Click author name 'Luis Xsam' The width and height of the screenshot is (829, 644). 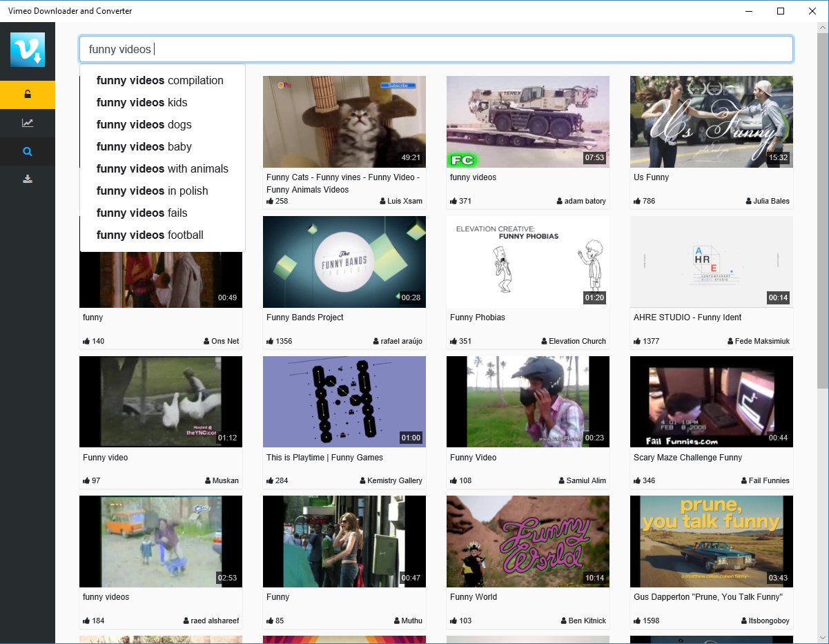click(x=404, y=201)
